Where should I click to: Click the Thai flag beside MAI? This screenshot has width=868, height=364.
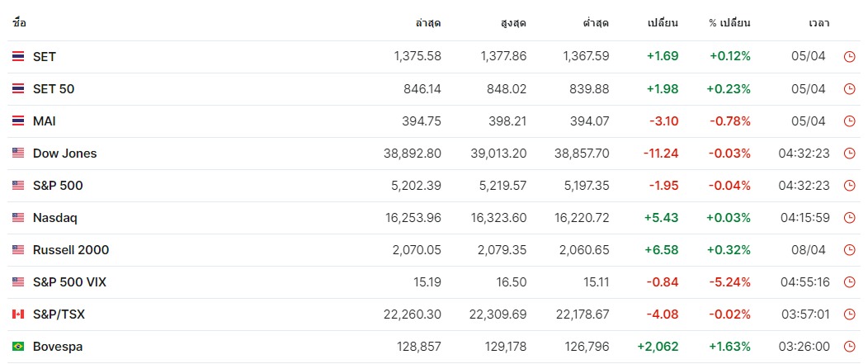pos(18,121)
